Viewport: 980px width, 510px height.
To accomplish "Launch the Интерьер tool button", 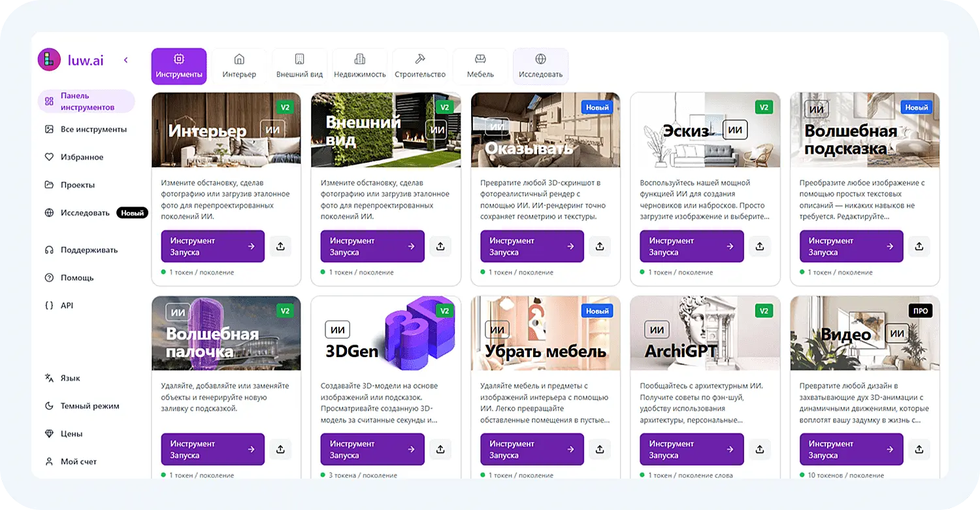I will (x=212, y=246).
